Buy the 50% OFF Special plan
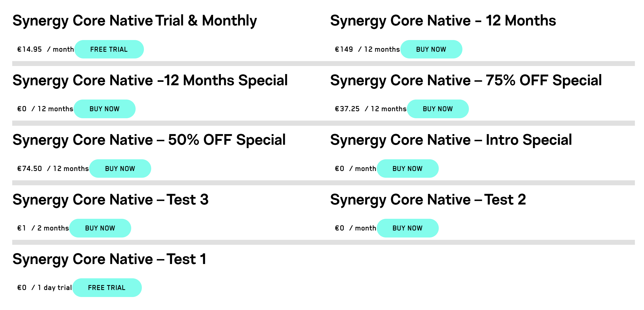The image size is (644, 310). 120,169
